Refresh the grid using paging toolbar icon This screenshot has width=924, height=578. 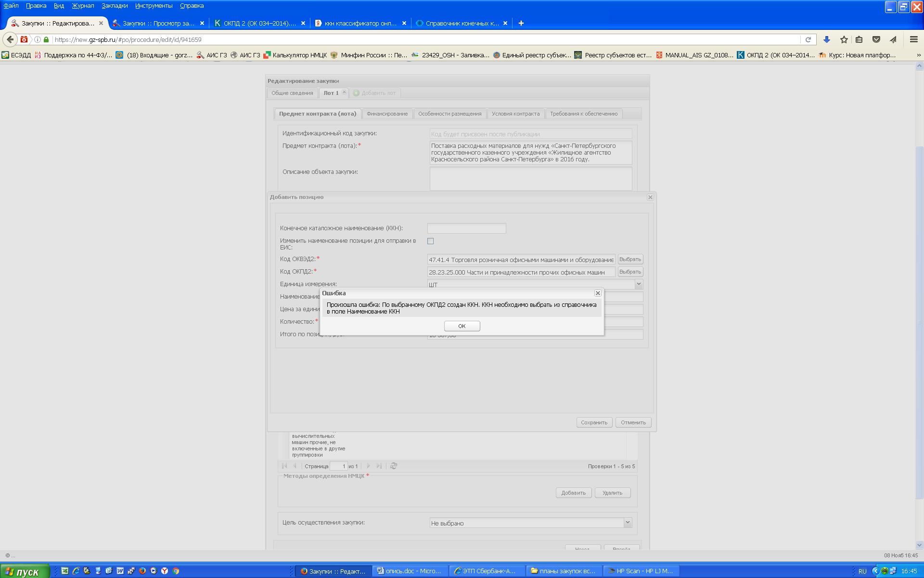click(394, 466)
